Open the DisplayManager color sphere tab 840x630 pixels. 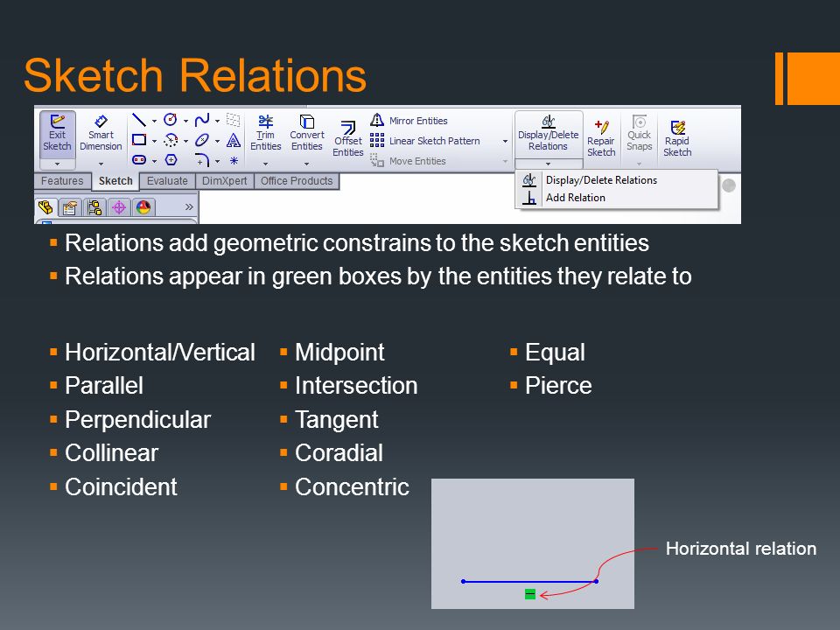point(143,206)
